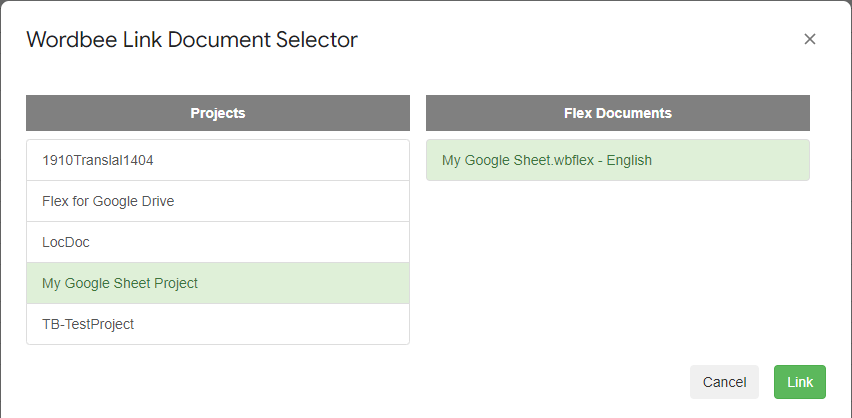Select the 1910Translal1404 project
Image resolution: width=852 pixels, height=418 pixels.
[x=217, y=160]
